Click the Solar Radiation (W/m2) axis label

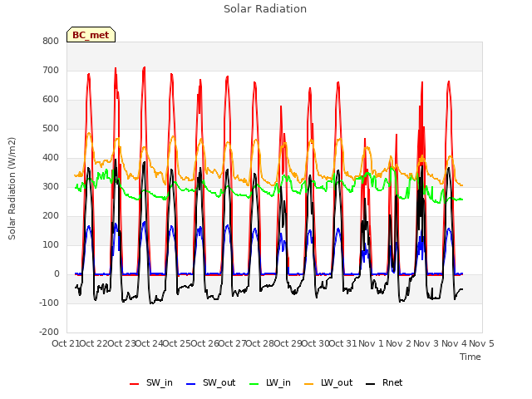(12, 189)
